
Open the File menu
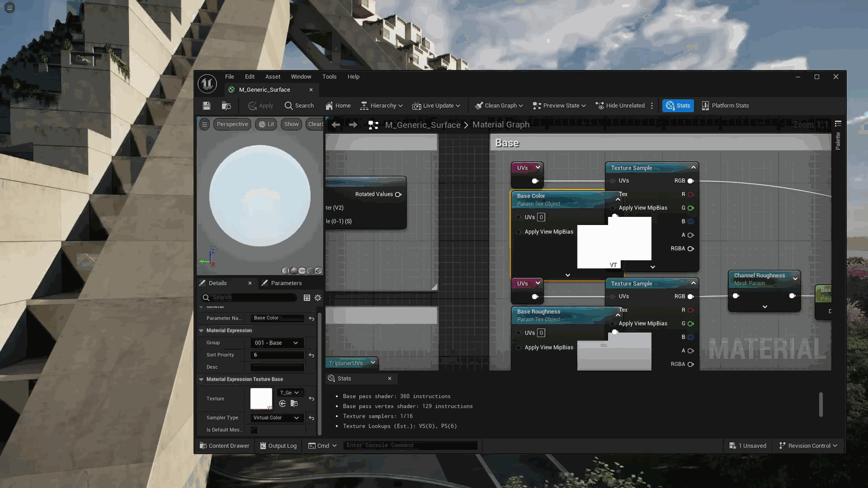coord(229,77)
